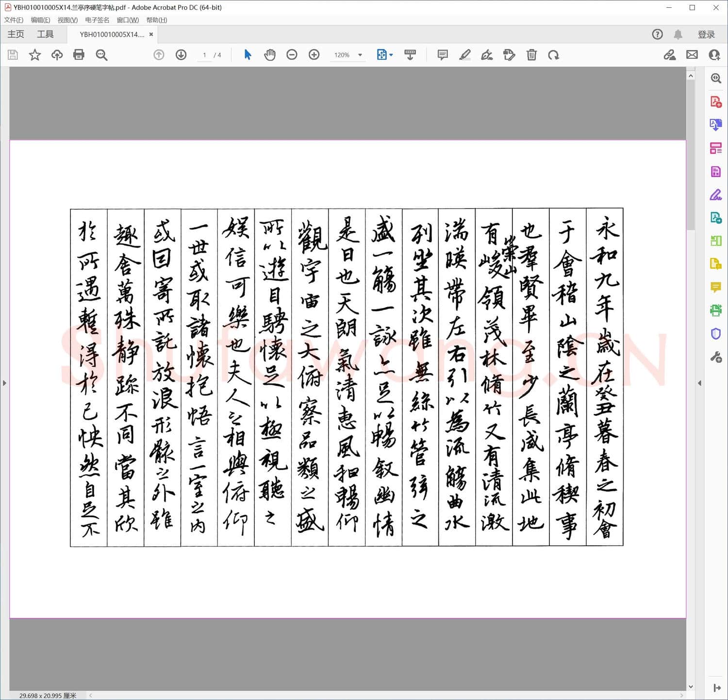Open More Tools wrench icon
This screenshot has height=700, width=728.
tap(716, 358)
